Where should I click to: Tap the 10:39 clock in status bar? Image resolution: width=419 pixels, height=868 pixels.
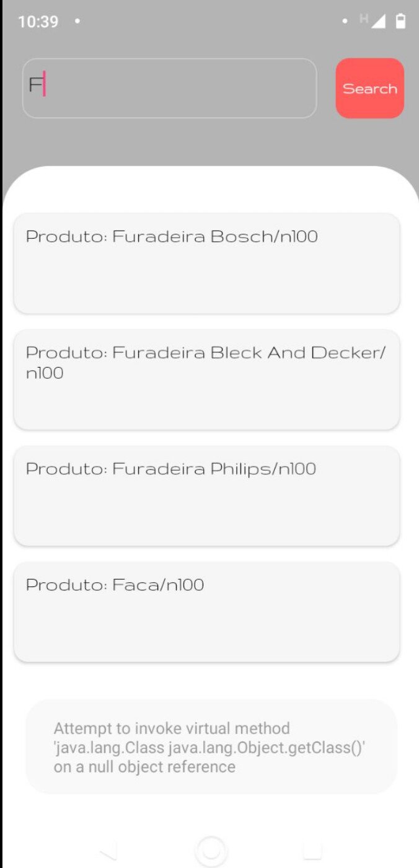pos(38,22)
